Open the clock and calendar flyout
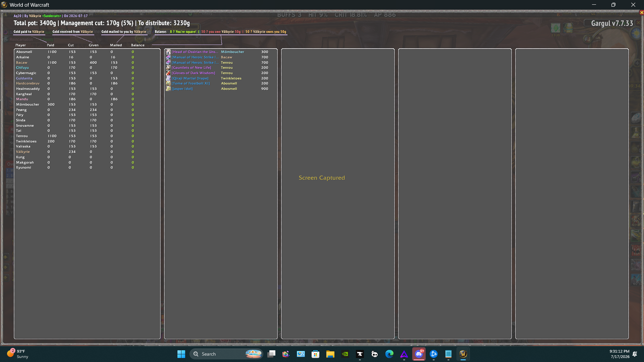The width and height of the screenshot is (644, 362). tap(620, 354)
